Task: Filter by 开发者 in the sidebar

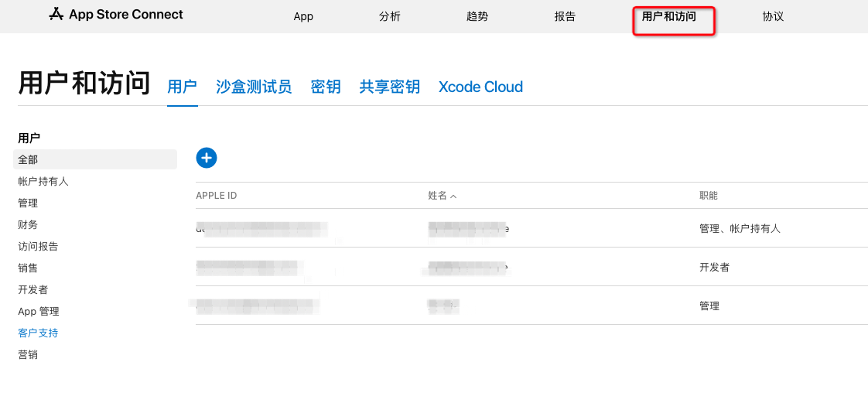Action: point(32,289)
